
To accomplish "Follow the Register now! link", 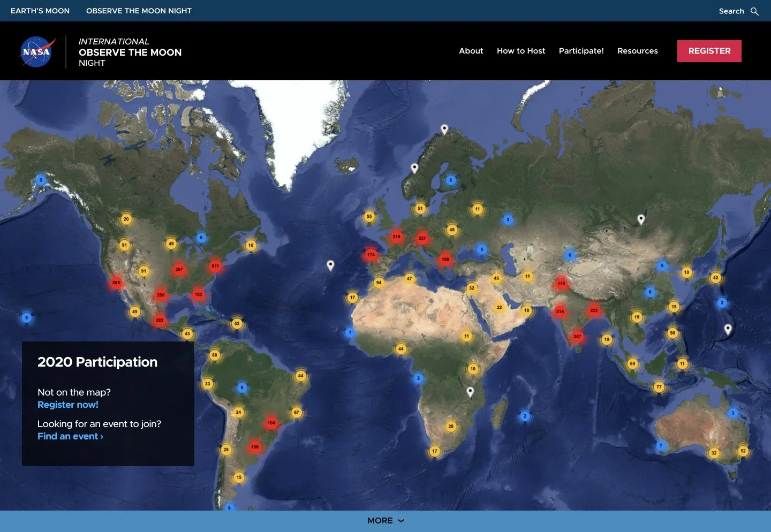I will click(x=67, y=405).
